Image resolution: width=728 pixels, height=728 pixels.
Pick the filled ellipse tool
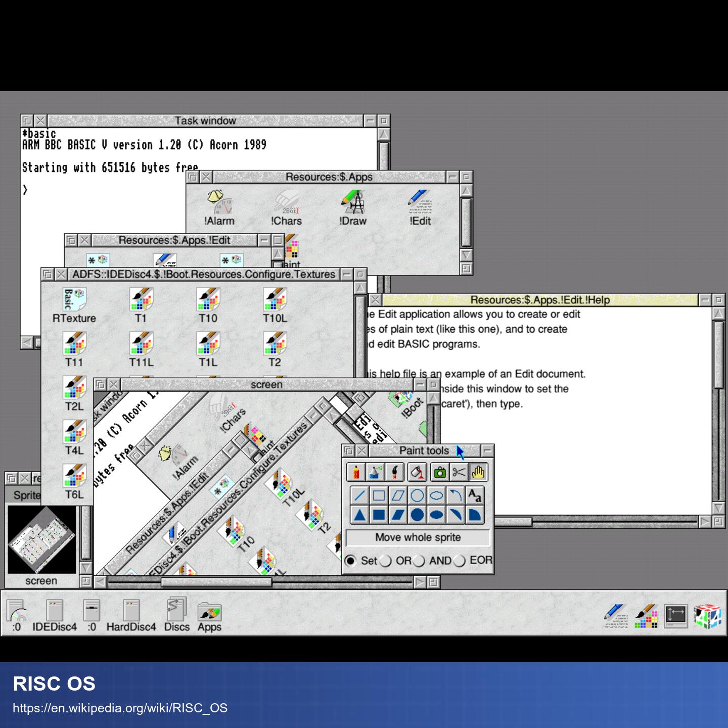pos(436,515)
